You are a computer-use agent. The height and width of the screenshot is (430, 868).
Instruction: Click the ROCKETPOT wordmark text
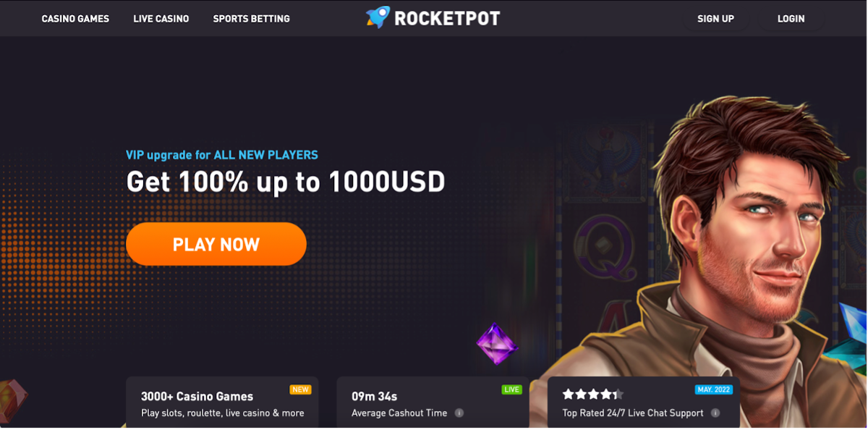447,18
